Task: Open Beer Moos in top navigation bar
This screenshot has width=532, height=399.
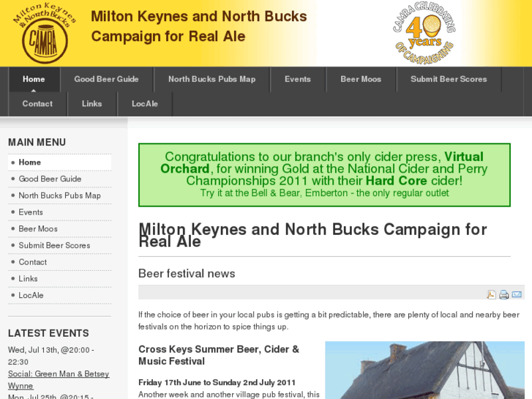Action: pos(361,80)
